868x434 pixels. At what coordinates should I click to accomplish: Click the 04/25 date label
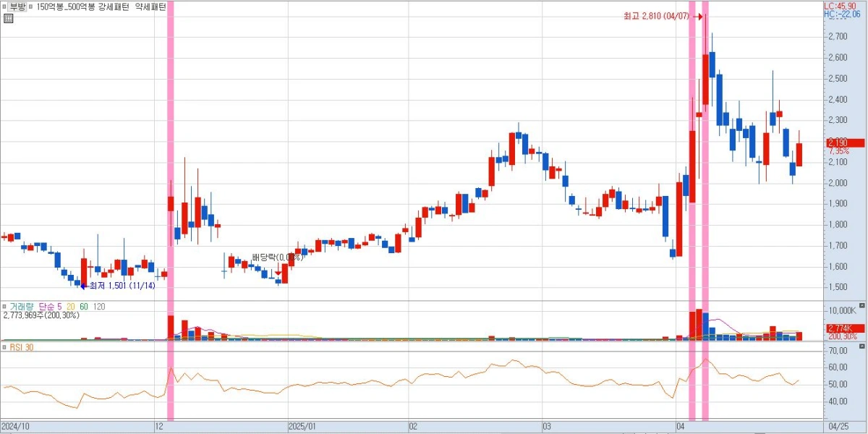pyautogui.click(x=838, y=427)
